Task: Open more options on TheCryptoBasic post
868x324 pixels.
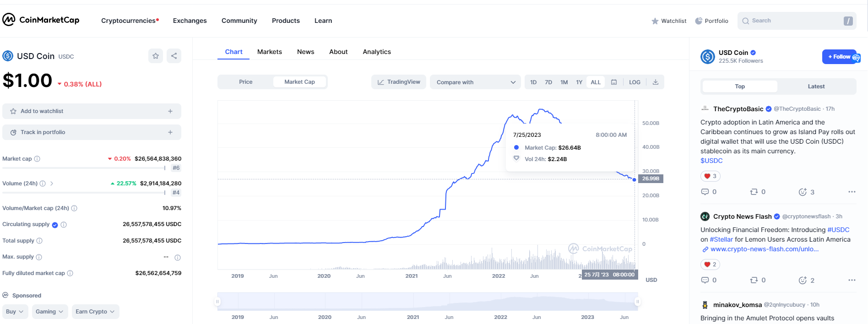Action: (x=852, y=192)
